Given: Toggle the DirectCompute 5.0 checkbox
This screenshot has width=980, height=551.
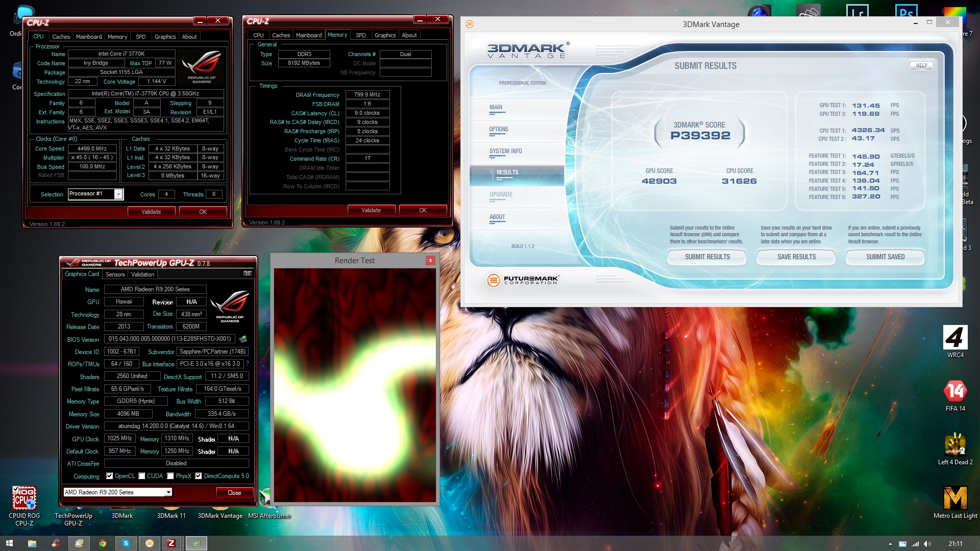Looking at the screenshot, I should click(x=199, y=476).
